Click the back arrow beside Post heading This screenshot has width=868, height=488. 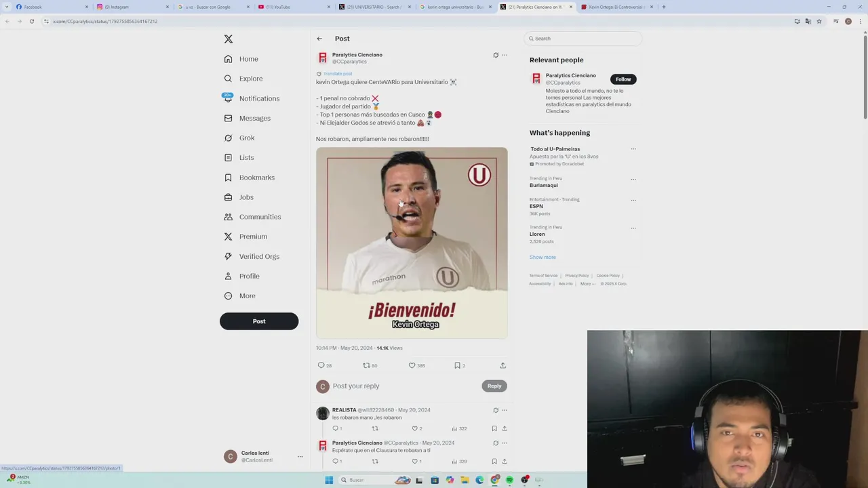(319, 39)
